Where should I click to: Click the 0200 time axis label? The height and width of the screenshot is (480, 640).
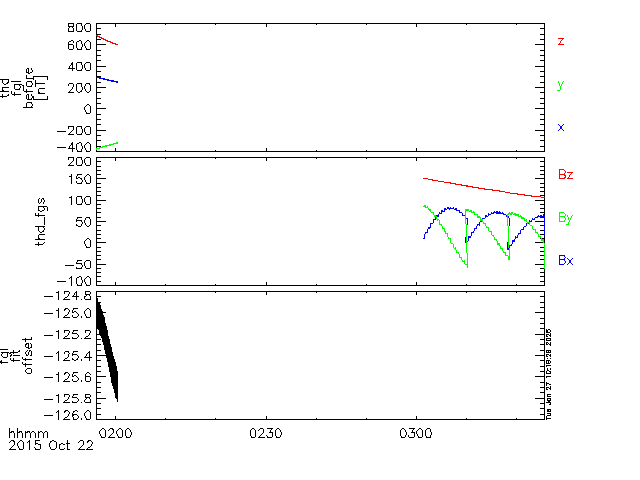tap(116, 433)
